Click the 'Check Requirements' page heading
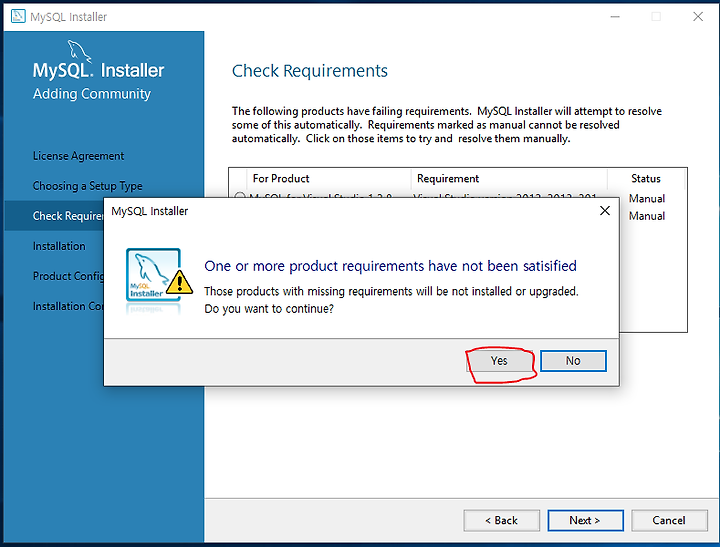This screenshot has width=720, height=547. click(309, 71)
